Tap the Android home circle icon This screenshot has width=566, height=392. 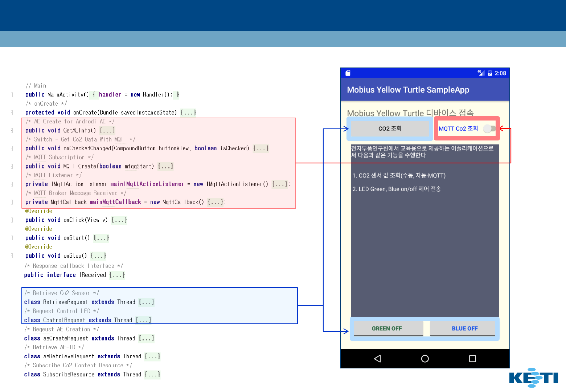click(425, 359)
